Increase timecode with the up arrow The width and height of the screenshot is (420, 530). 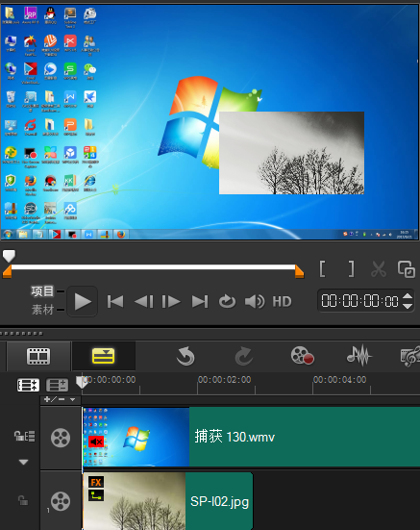(x=408, y=296)
